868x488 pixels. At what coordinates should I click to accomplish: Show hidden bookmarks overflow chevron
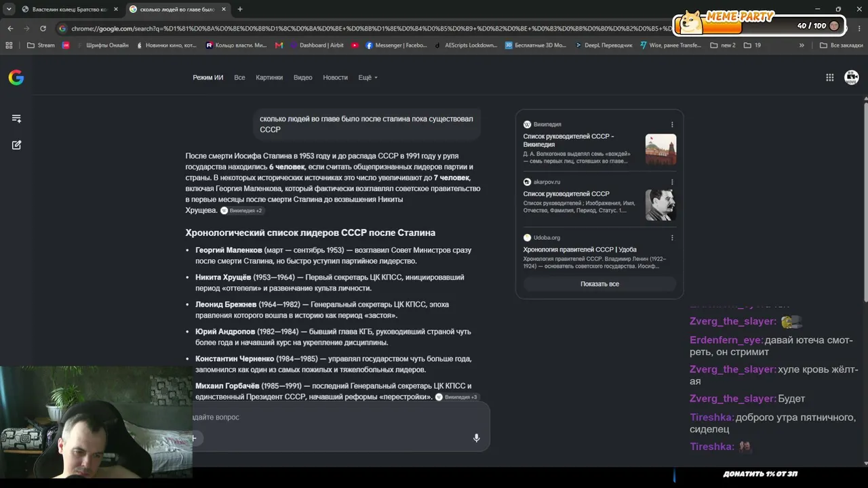802,45
